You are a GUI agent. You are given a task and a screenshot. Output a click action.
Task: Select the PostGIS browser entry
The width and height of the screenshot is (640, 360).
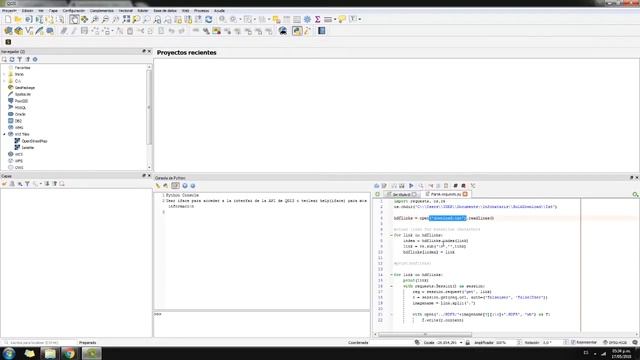[21, 101]
